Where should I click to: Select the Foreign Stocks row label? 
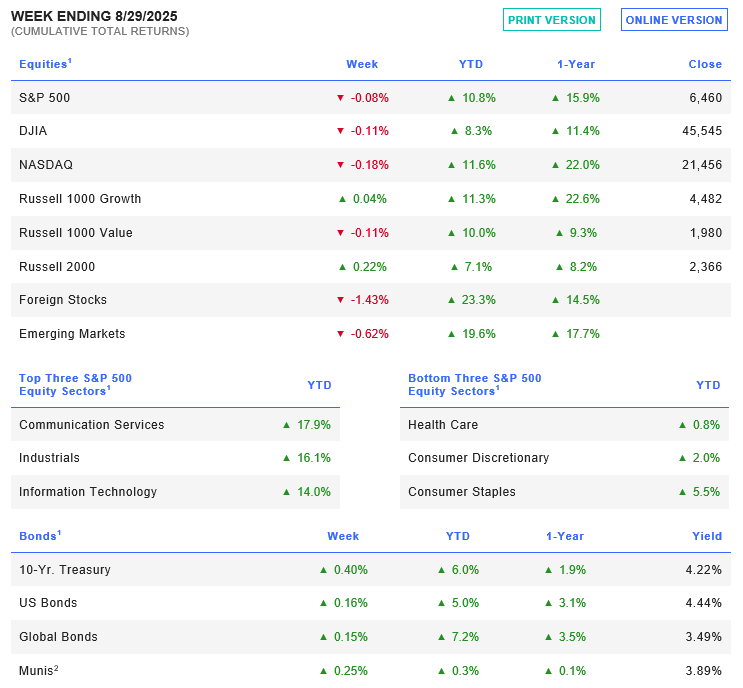(63, 300)
